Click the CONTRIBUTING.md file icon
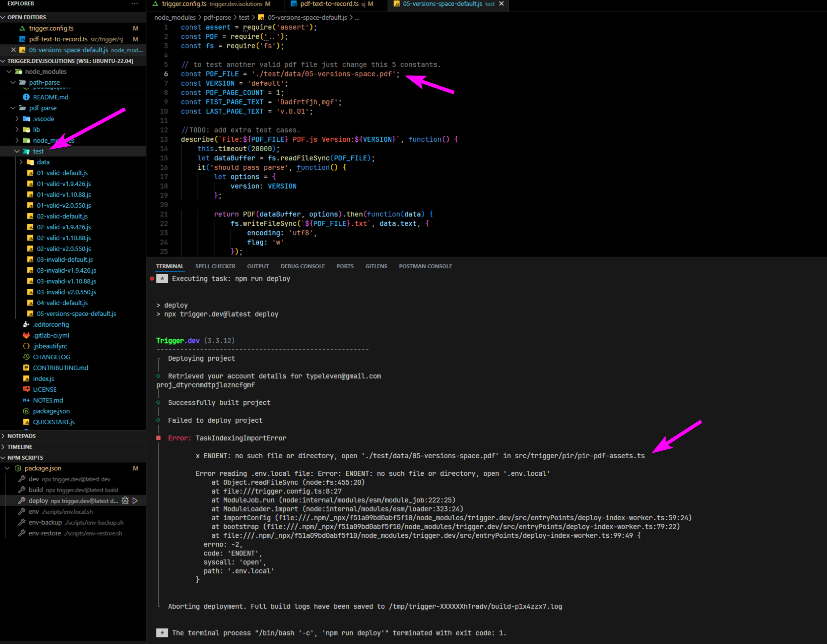The height and width of the screenshot is (644, 827). click(26, 368)
